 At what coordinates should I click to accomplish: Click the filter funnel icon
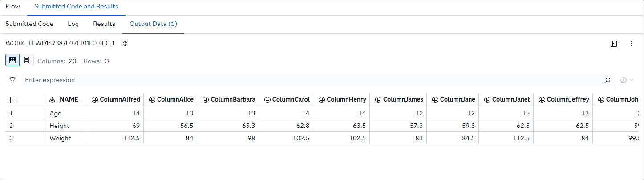(x=12, y=80)
